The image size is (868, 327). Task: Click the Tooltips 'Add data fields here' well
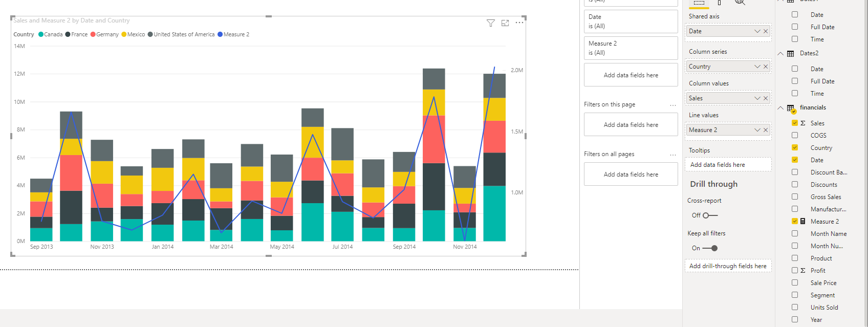pos(728,165)
